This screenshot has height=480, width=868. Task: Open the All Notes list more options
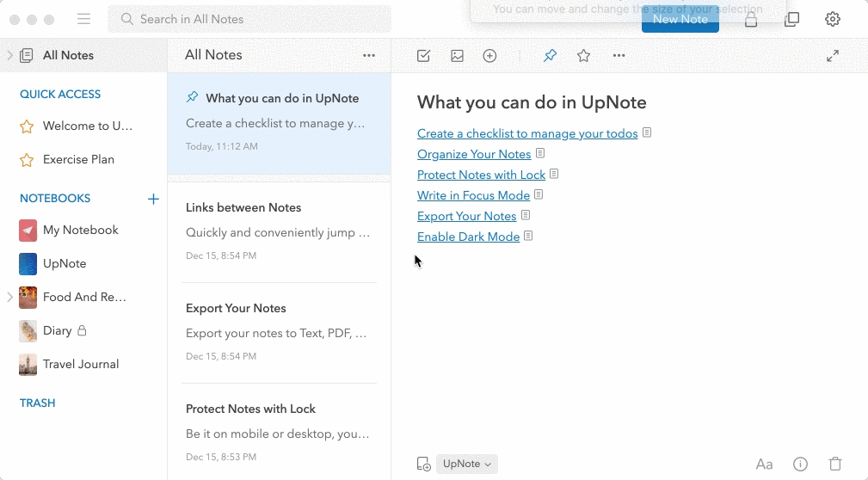[369, 55]
